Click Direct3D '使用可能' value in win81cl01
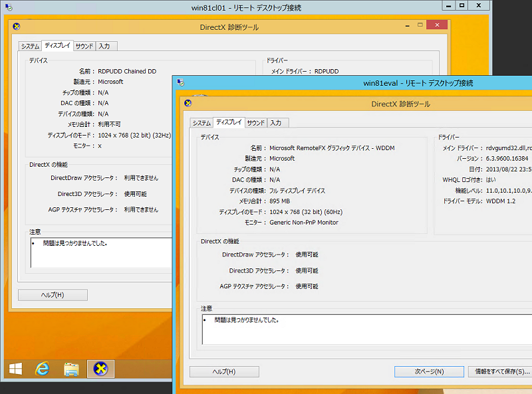Image resolution: width=532 pixels, height=394 pixels. coord(136,194)
